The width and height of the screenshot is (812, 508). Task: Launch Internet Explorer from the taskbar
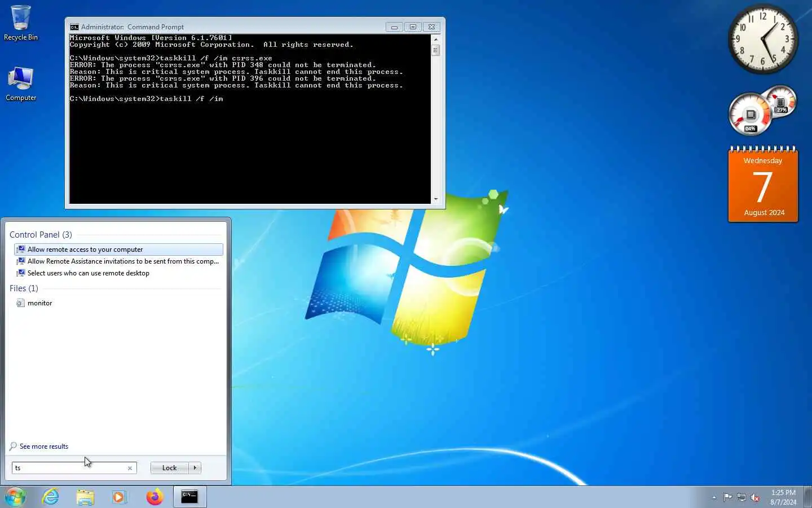[x=51, y=497]
